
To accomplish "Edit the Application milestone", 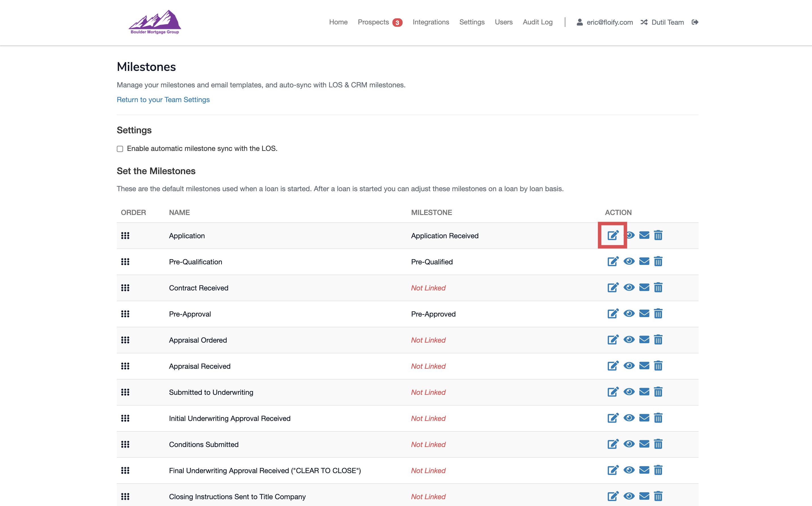I will point(613,235).
